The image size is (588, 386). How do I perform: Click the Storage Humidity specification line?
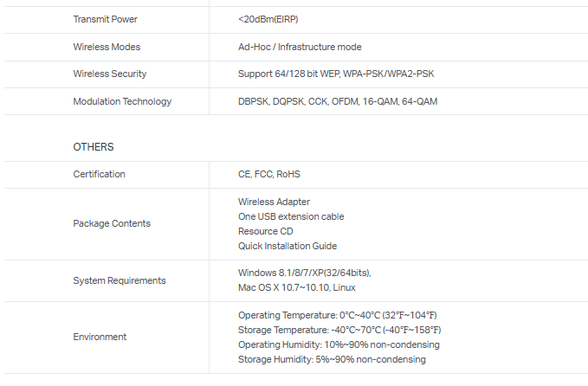click(x=332, y=359)
